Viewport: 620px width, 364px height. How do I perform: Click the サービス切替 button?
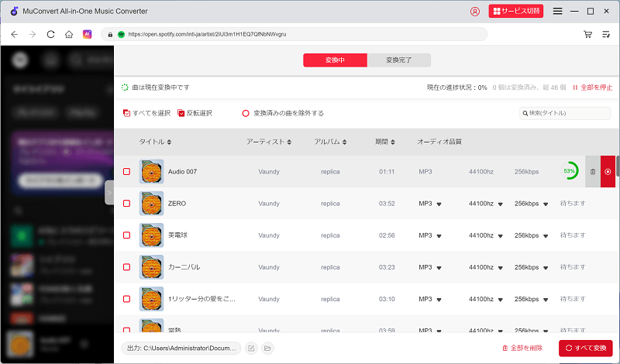(516, 11)
